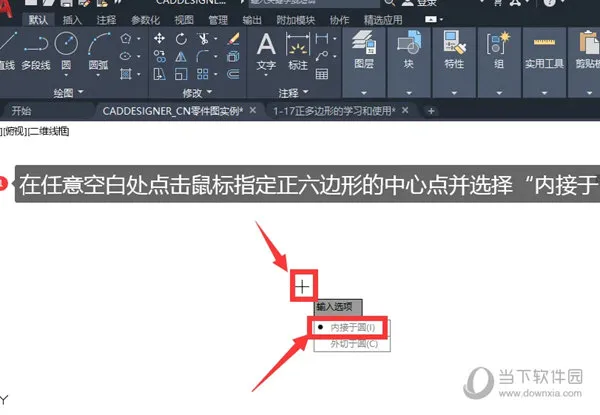Screen dimensions: 600x415
Task: Switch to the 附加模块 ribbon tab
Action: (x=296, y=20)
